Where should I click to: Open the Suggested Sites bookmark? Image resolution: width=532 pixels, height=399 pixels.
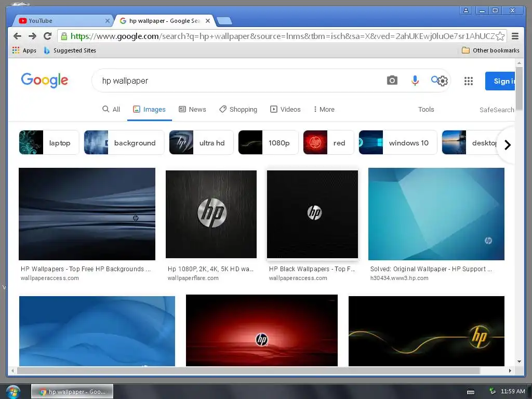70,50
